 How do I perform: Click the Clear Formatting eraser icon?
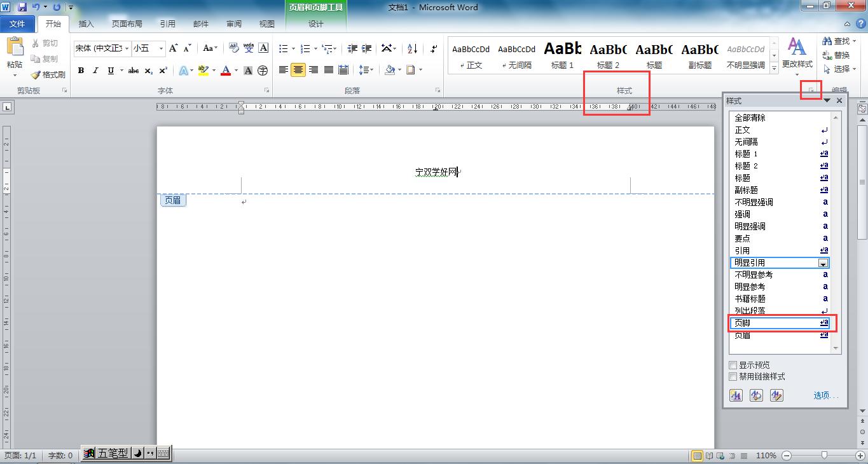(233, 48)
